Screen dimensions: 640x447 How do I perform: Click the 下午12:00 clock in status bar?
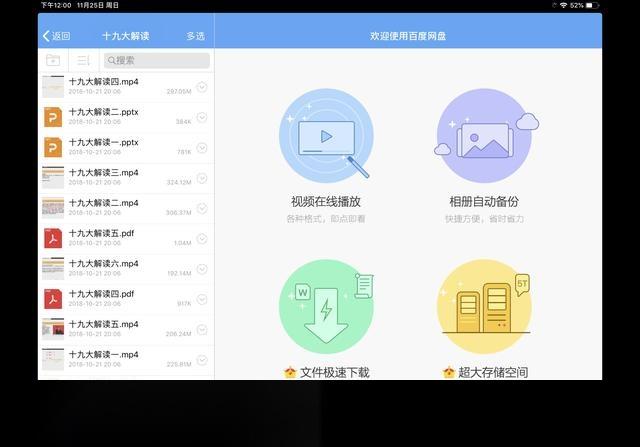point(56,5)
